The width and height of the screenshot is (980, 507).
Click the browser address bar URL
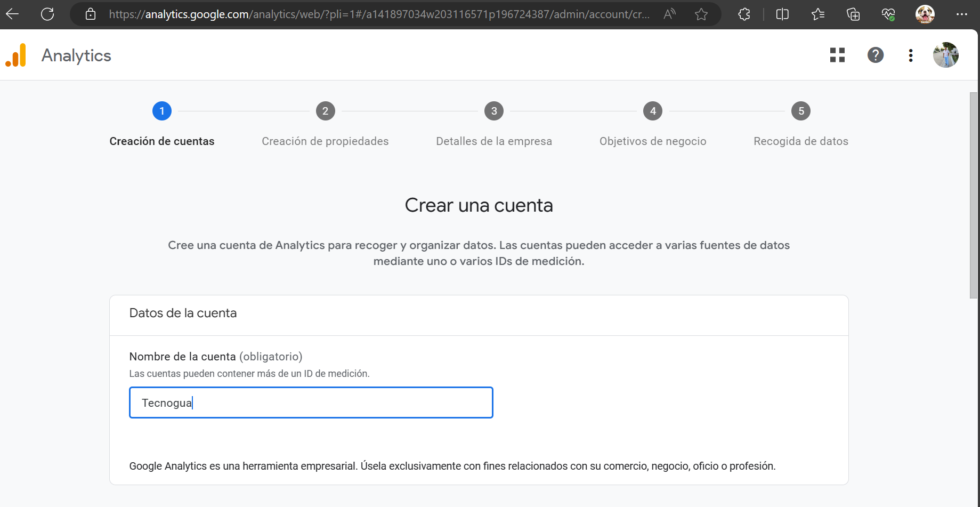(379, 14)
